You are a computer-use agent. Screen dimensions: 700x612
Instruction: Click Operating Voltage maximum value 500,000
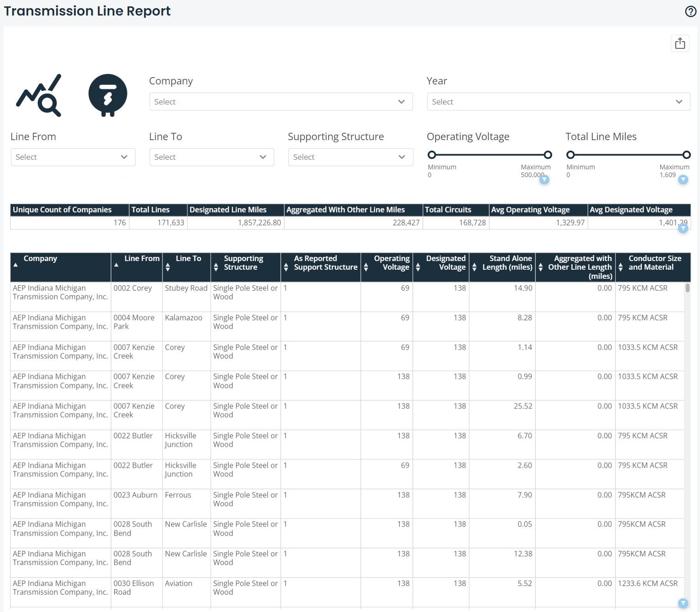point(533,175)
